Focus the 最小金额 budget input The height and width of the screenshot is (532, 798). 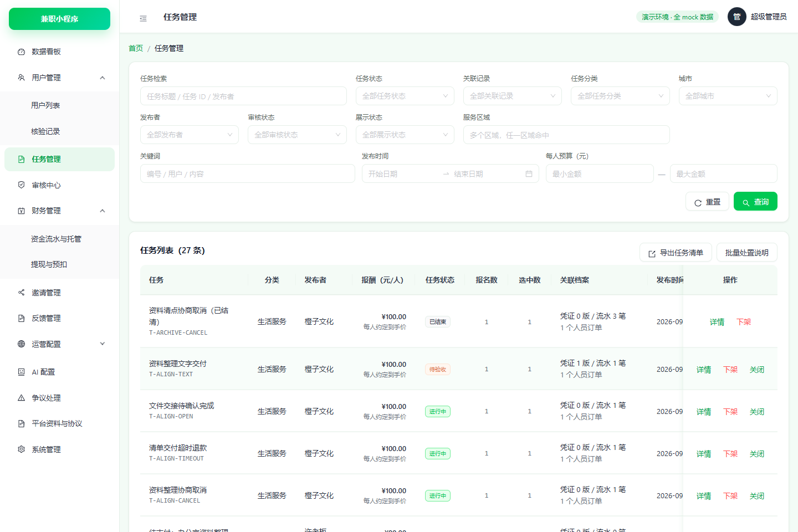[x=600, y=174]
